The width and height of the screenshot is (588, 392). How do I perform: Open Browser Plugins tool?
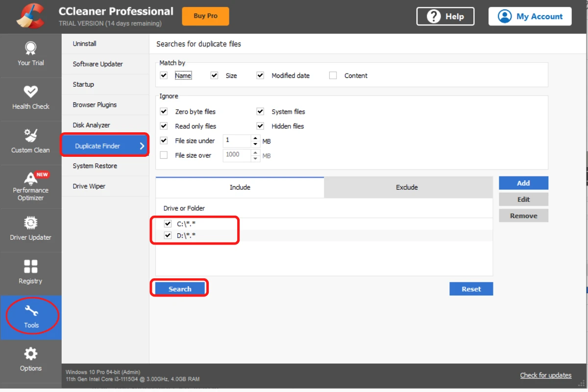pos(105,105)
